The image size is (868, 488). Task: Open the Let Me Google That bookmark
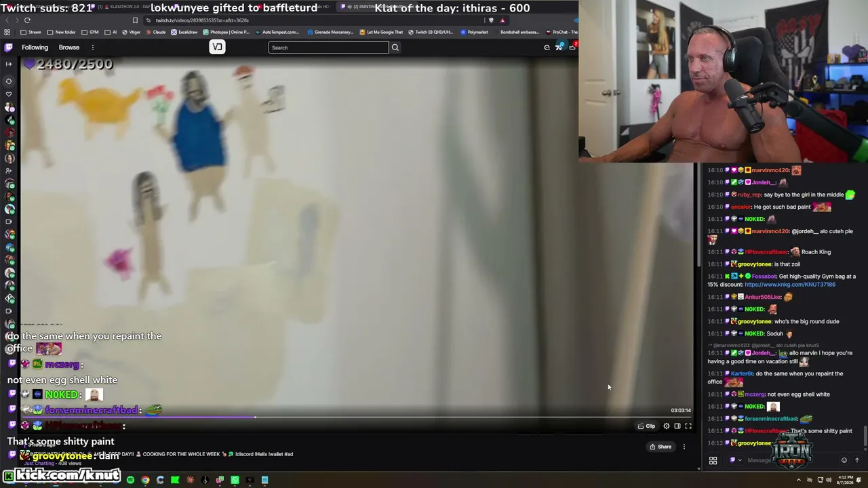(x=381, y=32)
